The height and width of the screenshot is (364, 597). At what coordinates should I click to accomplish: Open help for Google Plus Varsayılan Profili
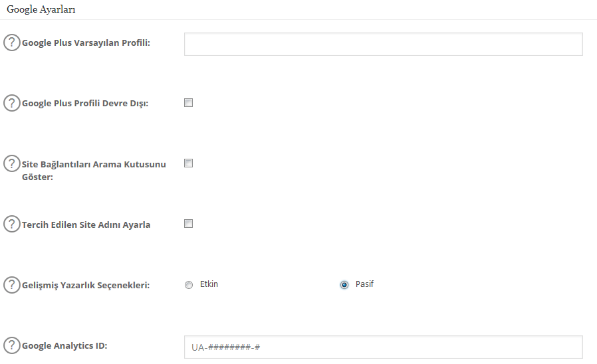(12, 43)
